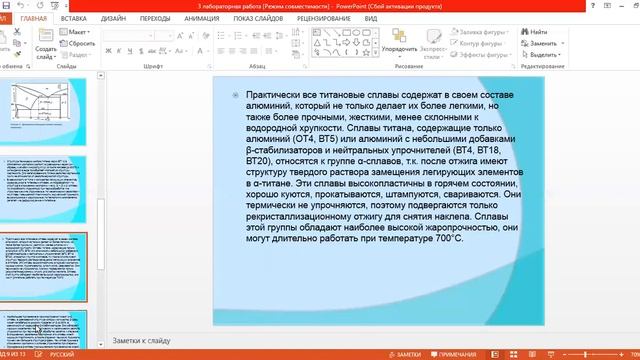This screenshot has height=360, width=640.
Task: Open the ПЕРЕХОДЫ ribbon tab
Action: [x=155, y=18]
